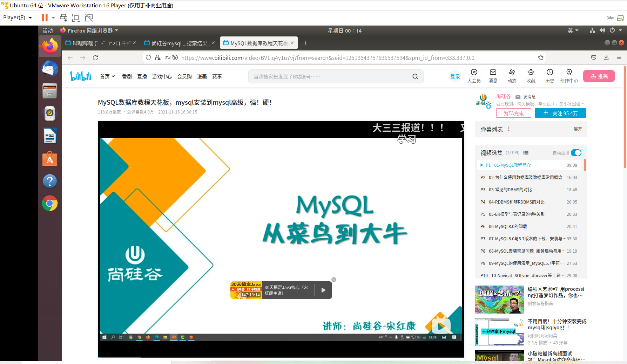The width and height of the screenshot is (627, 364).
Task: Click the pink 投稿 upload button
Action: pos(599,76)
